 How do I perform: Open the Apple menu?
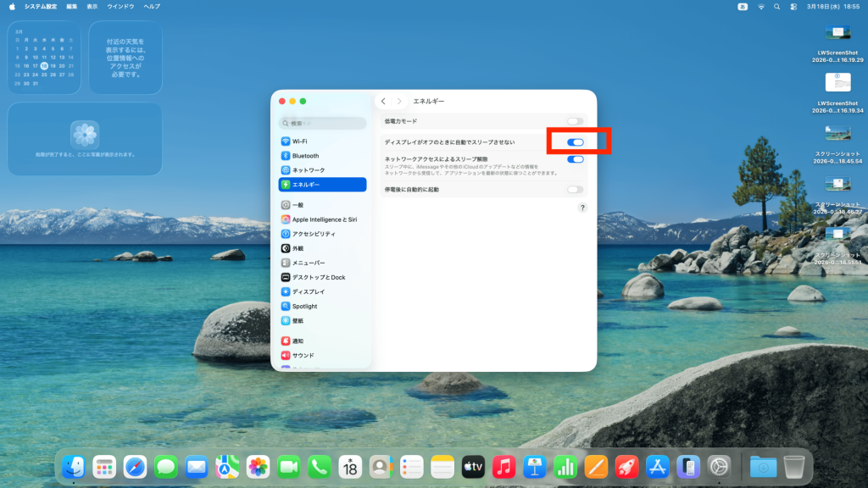point(12,7)
